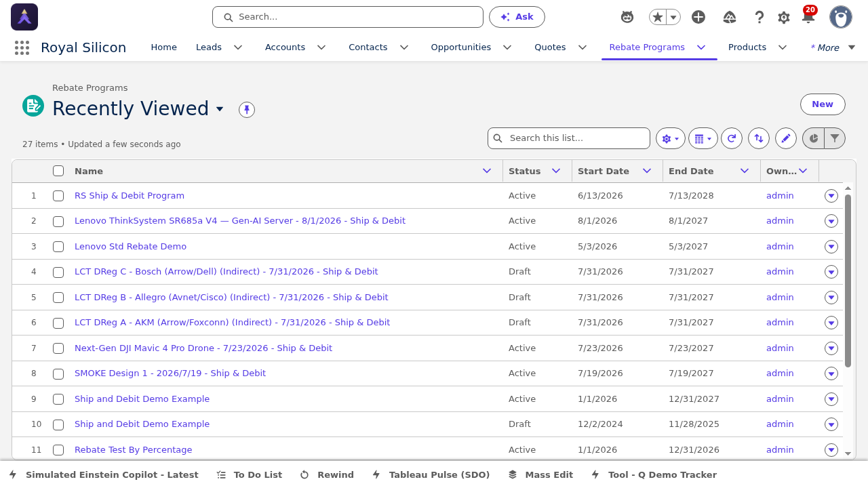Open the Quotes tab
The height and width of the screenshot is (488, 868).
point(550,47)
